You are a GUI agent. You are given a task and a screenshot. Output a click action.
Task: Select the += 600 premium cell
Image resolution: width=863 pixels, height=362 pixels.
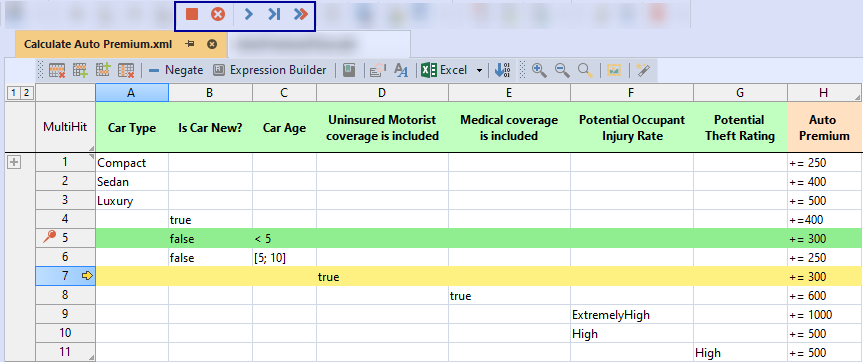[824, 296]
